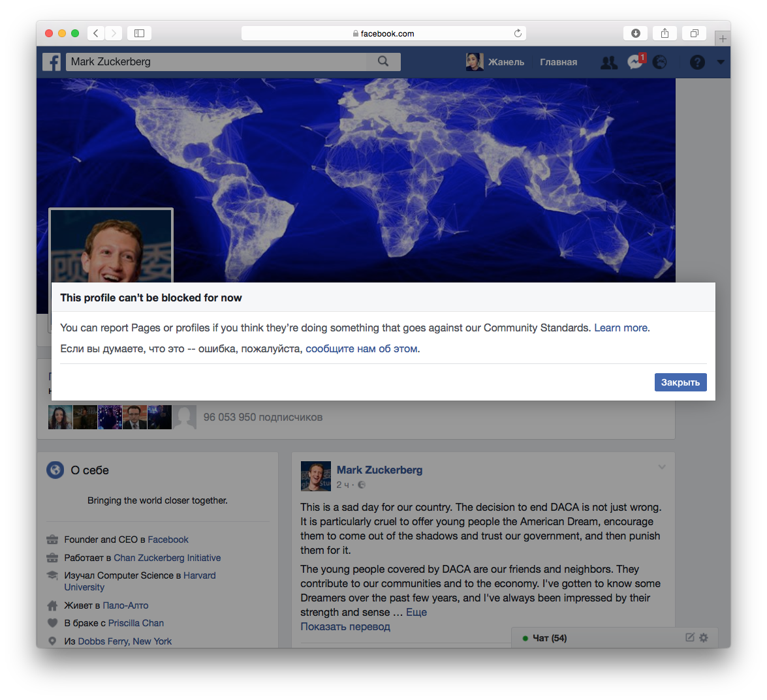This screenshot has width=767, height=700.
Task: Click the new message compose icon in chat
Action: (690, 637)
